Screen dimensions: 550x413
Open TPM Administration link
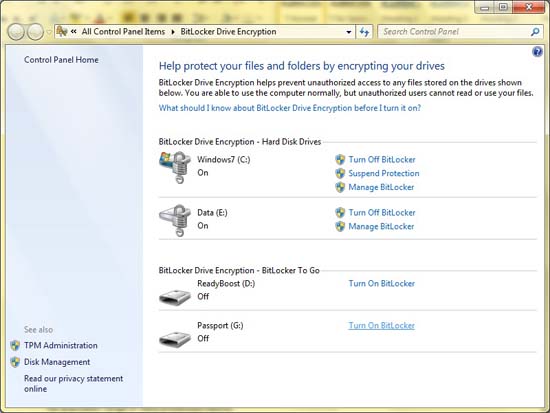click(x=61, y=346)
